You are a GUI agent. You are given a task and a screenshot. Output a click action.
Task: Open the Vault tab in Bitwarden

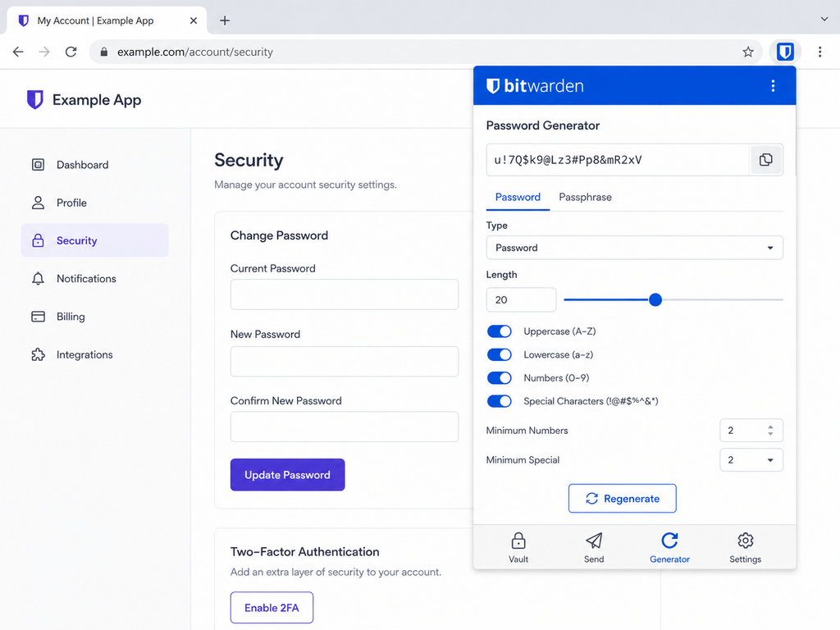(x=518, y=547)
